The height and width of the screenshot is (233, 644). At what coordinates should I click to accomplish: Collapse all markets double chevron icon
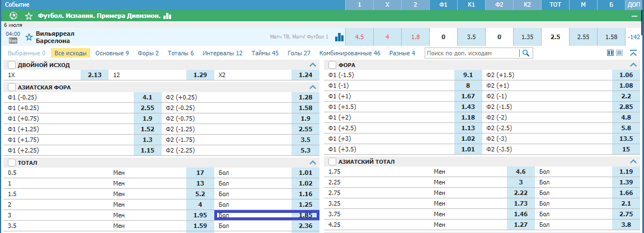[634, 53]
